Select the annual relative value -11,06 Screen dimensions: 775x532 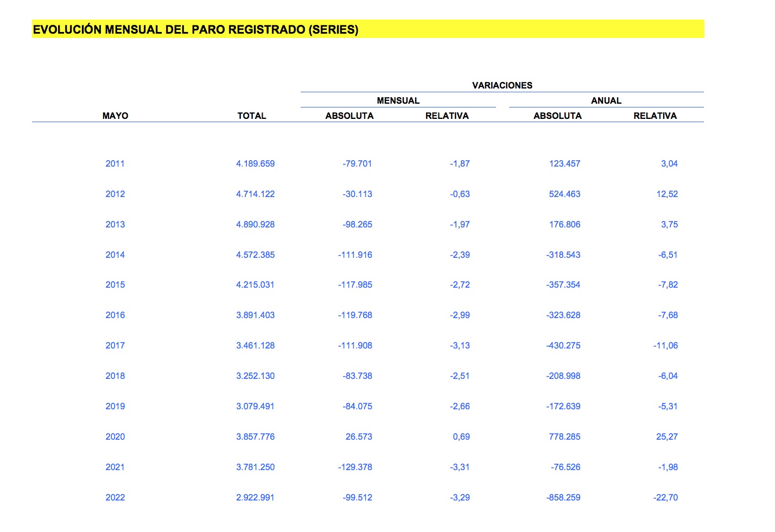[665, 345]
